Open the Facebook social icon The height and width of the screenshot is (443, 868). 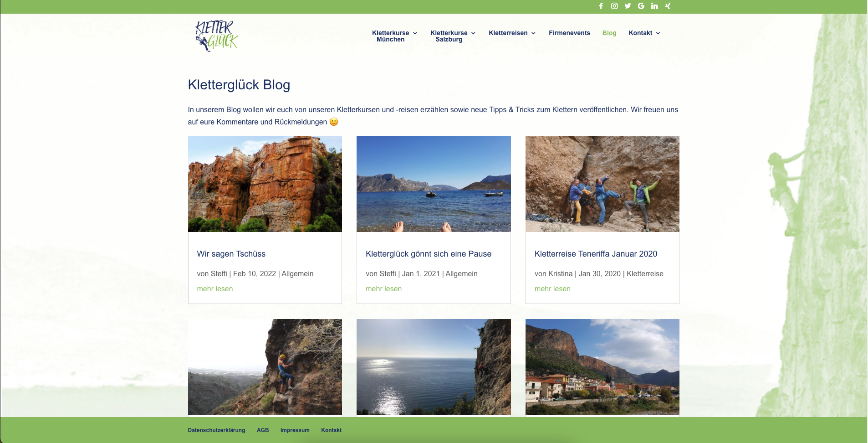[x=601, y=6]
